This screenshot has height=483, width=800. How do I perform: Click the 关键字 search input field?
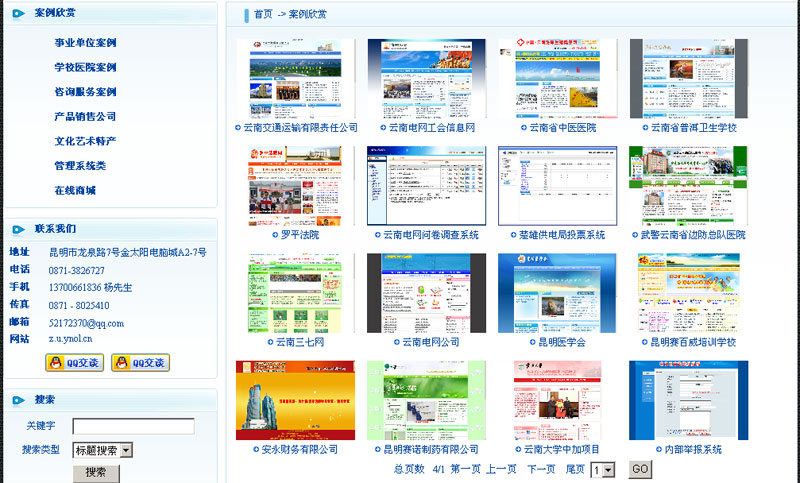click(133, 426)
